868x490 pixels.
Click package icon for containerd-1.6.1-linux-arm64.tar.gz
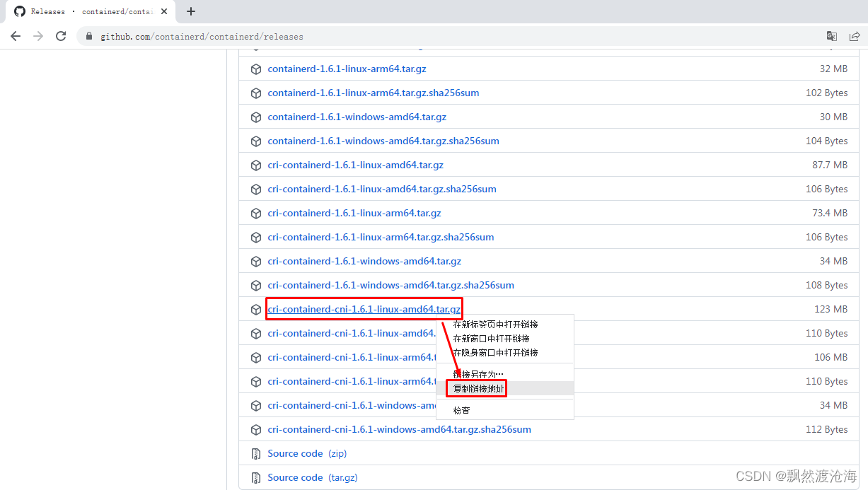coord(256,69)
